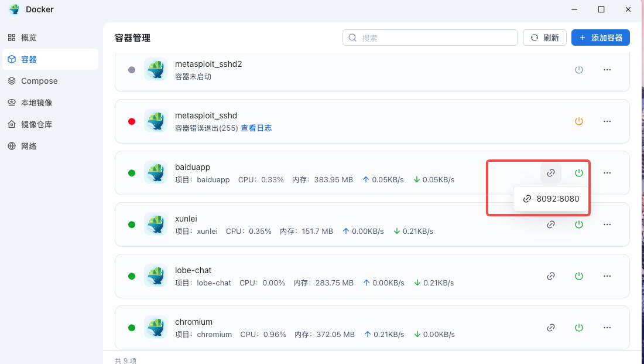Click the 容器错误退出(255) error text

coord(207,128)
